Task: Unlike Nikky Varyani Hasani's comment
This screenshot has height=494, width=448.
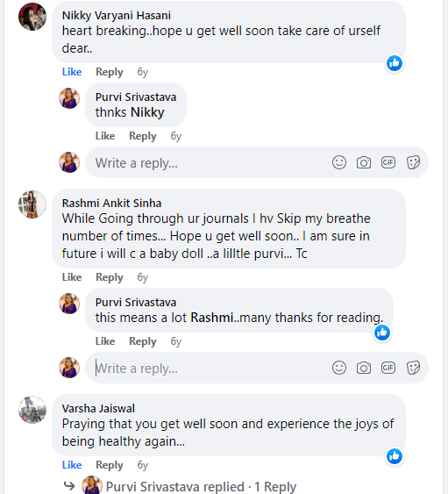Action: click(x=72, y=72)
